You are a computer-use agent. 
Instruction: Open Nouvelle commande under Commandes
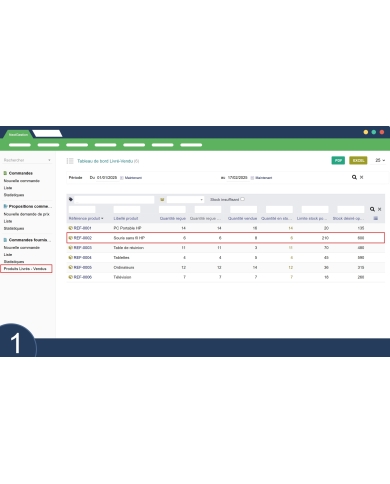click(22, 181)
